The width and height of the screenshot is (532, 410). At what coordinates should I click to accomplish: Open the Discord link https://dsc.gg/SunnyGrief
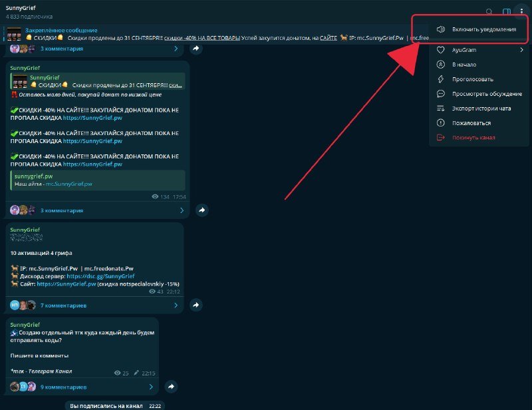point(100,276)
